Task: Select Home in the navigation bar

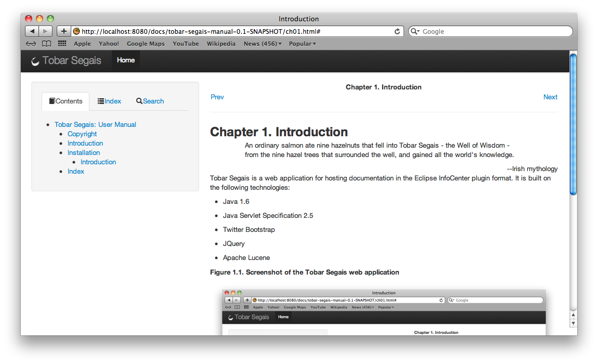Action: click(126, 60)
